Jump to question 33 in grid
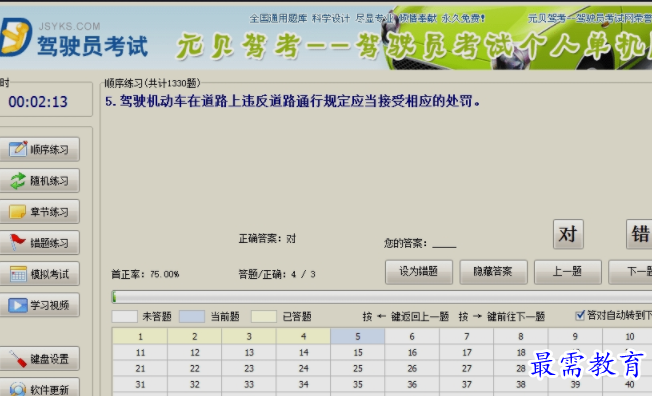Viewport: 652px width, 396px height. point(249,384)
